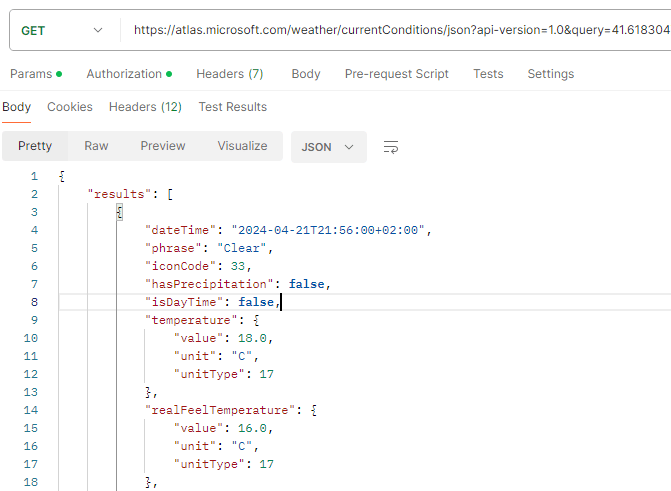The width and height of the screenshot is (671, 491).
Task: Switch response to Raw view
Action: (96, 146)
